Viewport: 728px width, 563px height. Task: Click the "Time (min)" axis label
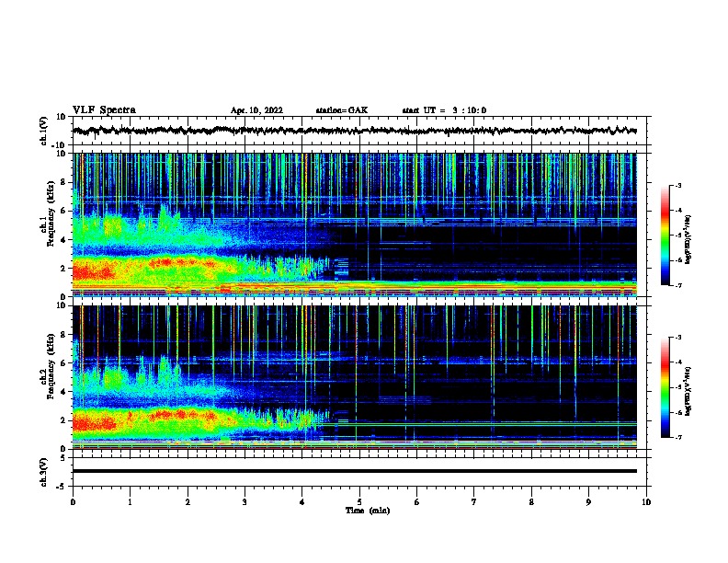tap(368, 511)
